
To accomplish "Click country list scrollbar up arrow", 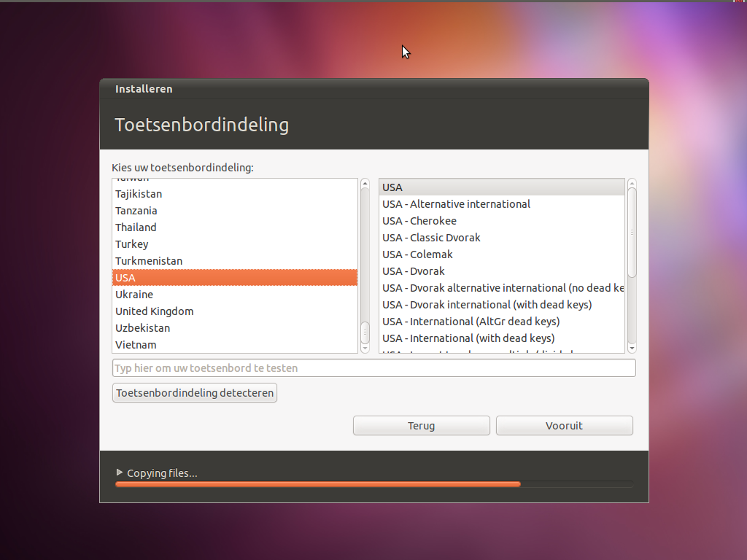I will [x=365, y=184].
